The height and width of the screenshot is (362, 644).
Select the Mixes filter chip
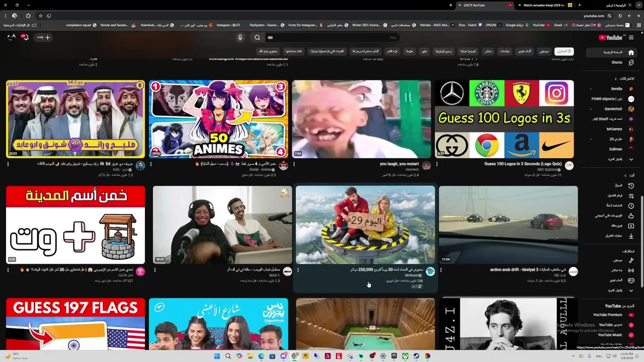[x=505, y=51]
